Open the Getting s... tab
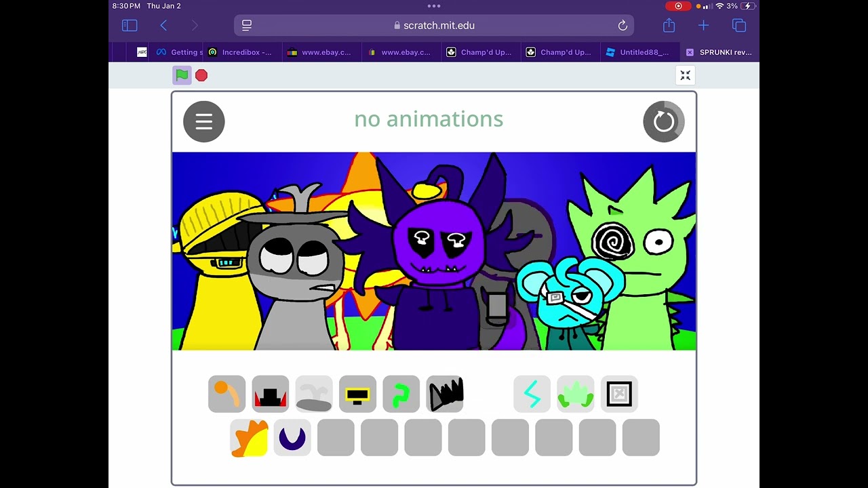The height and width of the screenshot is (488, 868). click(x=179, y=52)
